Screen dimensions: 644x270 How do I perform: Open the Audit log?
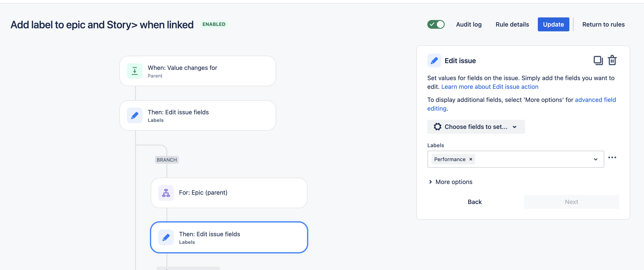pos(468,25)
